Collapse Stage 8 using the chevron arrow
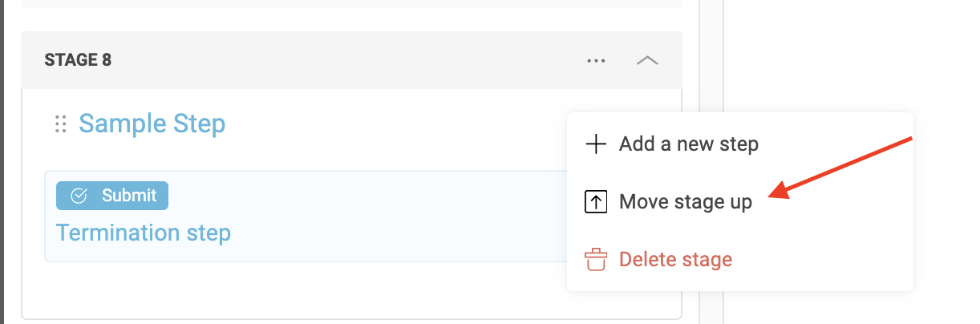Viewport: 980px width, 324px height. coord(647,60)
